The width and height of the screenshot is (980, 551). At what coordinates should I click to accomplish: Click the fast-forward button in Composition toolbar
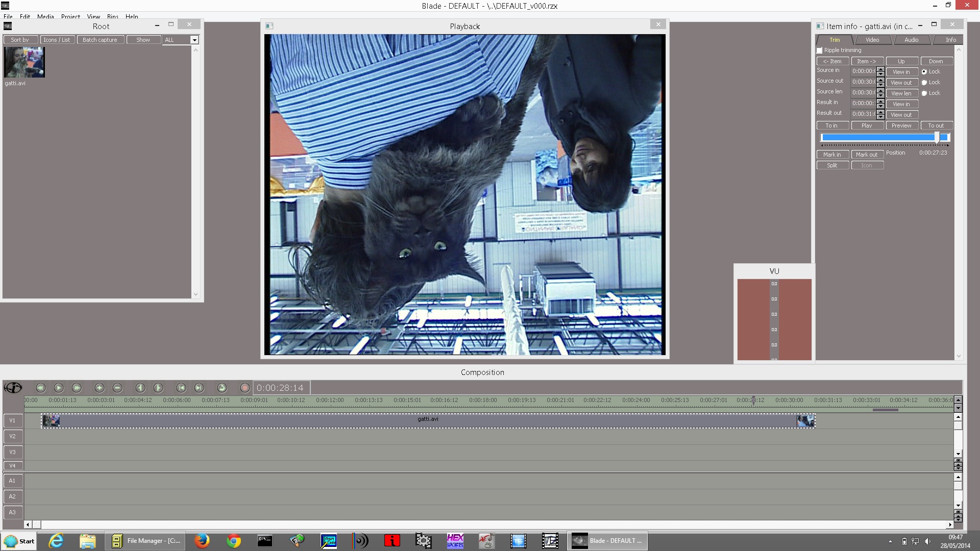(x=77, y=388)
